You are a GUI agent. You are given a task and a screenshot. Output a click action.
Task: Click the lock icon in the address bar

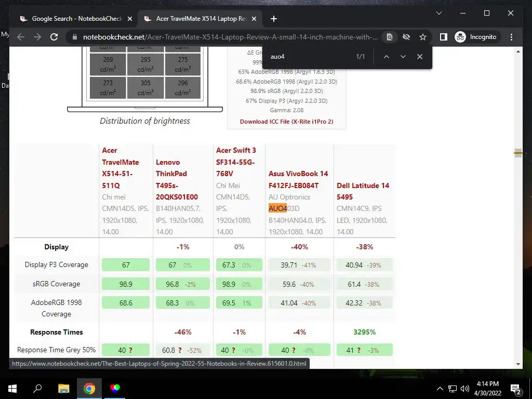click(75, 37)
